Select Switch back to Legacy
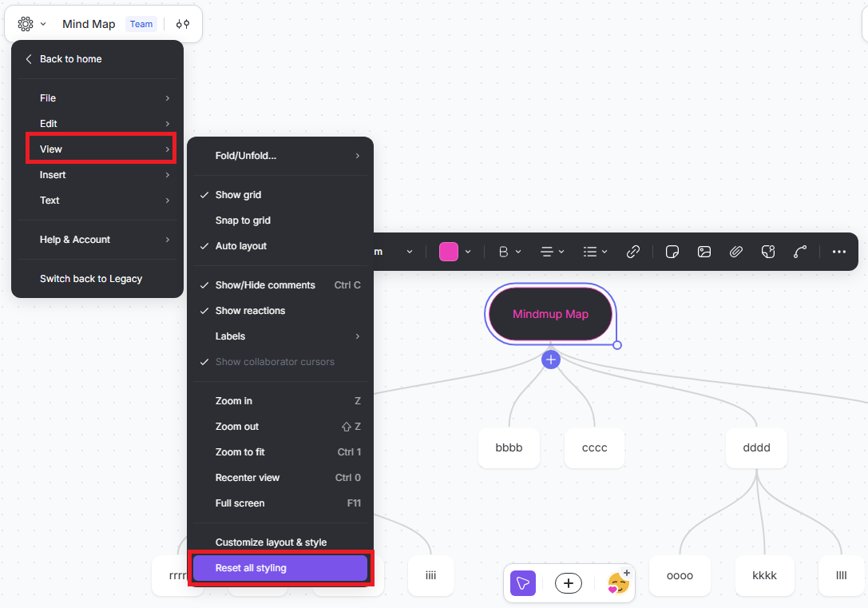The width and height of the screenshot is (868, 608). 91,278
